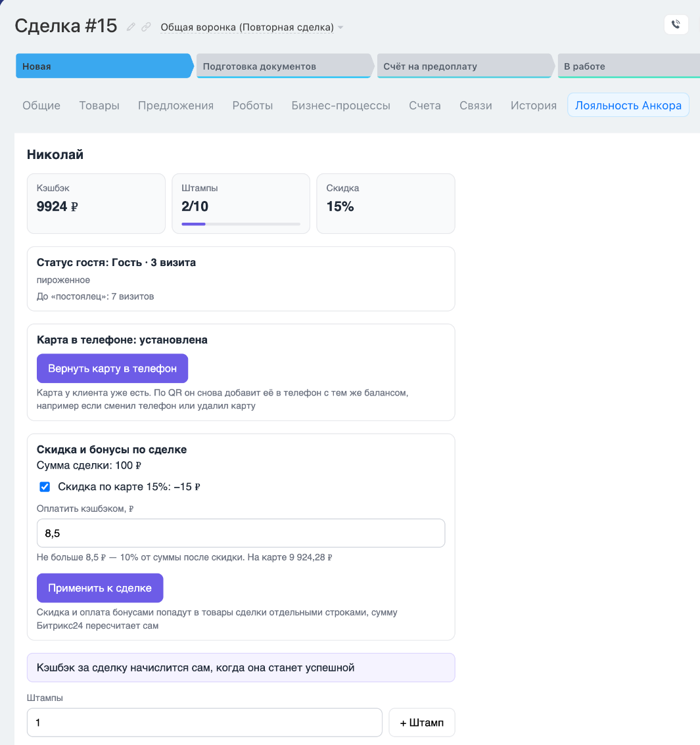Click the pencil edit icon beside Сделка #15
700x745 pixels.
131,27
